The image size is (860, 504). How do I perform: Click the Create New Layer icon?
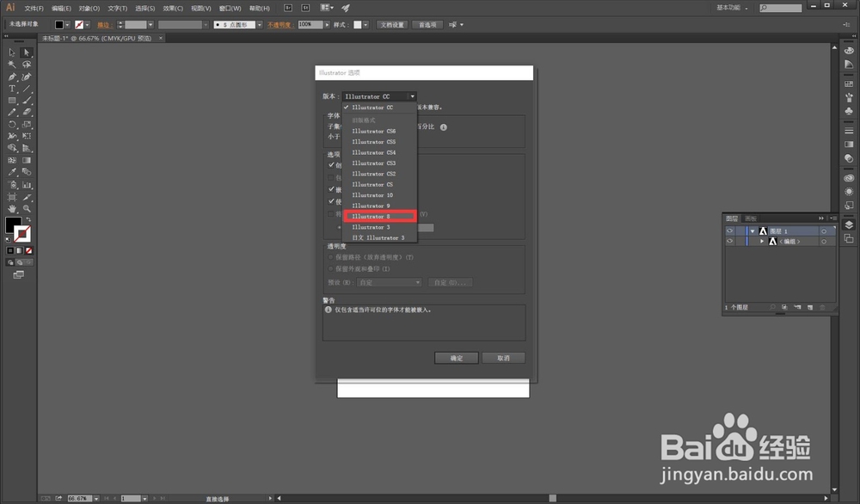coord(809,307)
